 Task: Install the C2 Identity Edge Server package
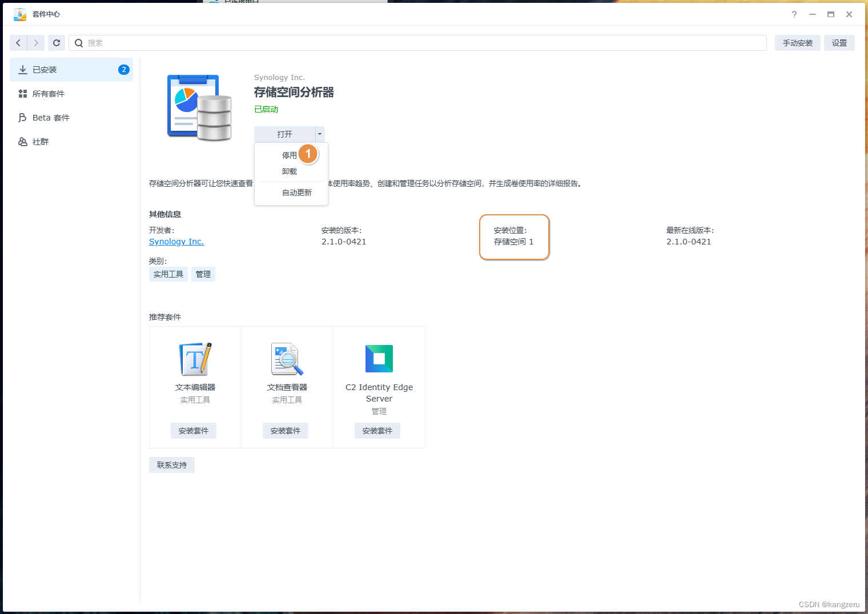[x=377, y=431]
